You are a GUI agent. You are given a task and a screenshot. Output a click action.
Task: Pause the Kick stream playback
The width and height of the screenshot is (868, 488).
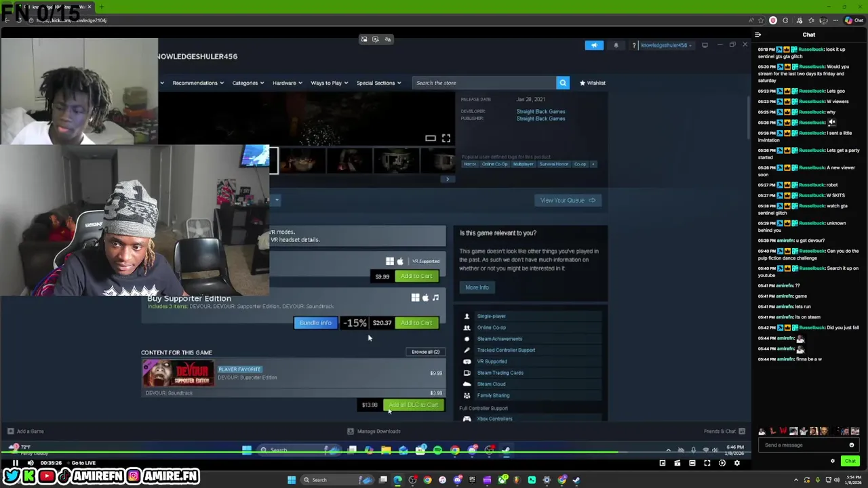click(15, 463)
